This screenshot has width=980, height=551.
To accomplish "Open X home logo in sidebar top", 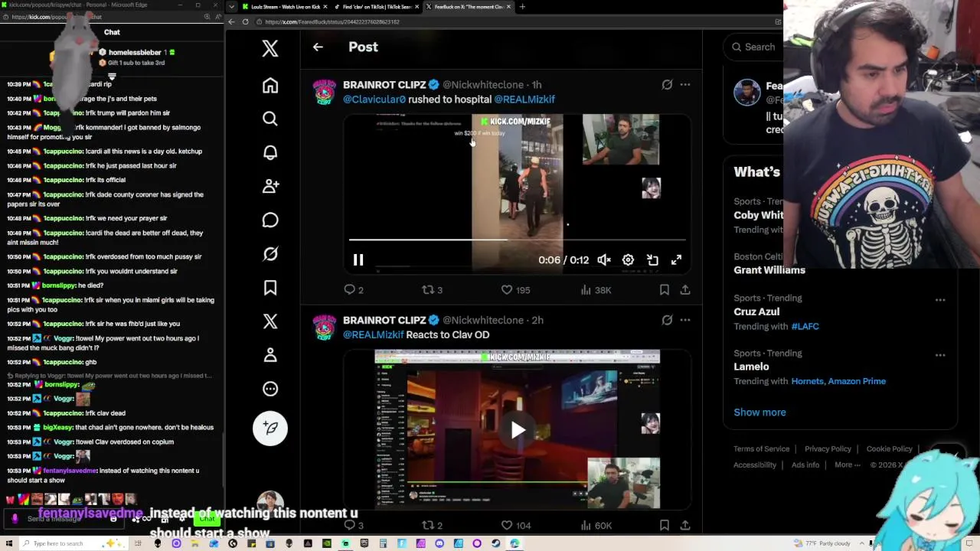I will [270, 49].
